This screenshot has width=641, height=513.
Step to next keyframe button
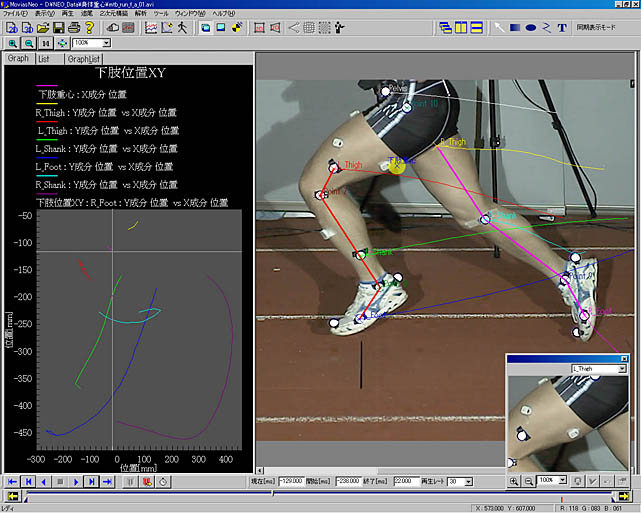92,482
